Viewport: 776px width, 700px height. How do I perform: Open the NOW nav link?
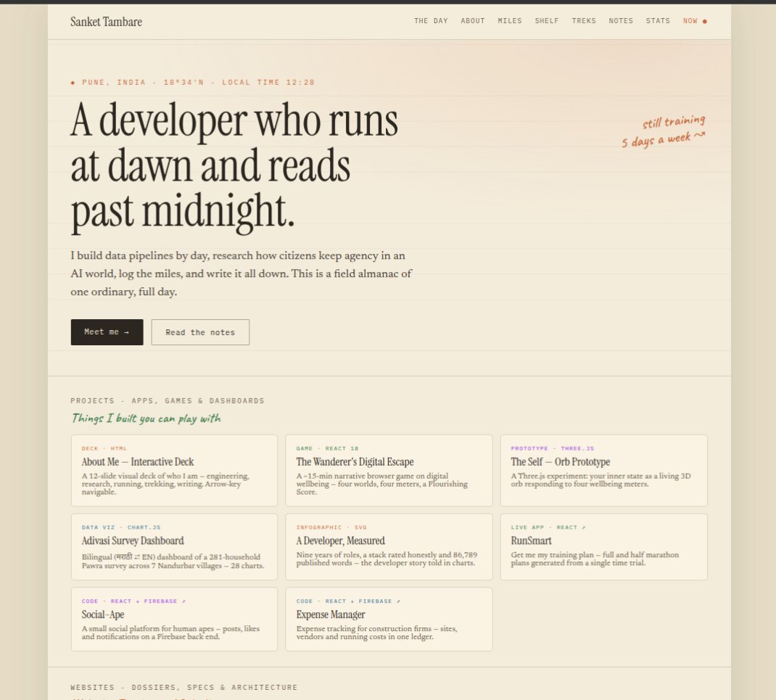tap(695, 21)
